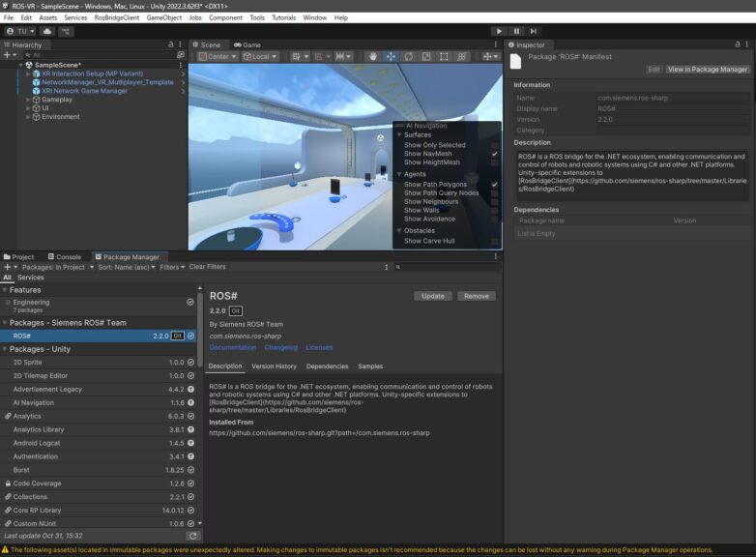Open cloud services with the cloud icon

[x=46, y=31]
